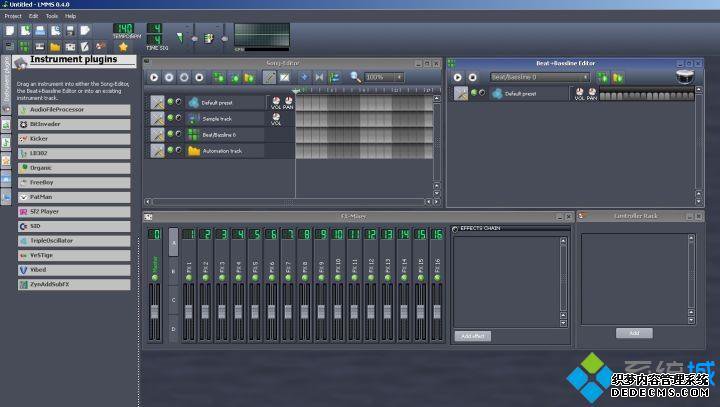Click the zoom magnifier icon in Song-Editor
The width and height of the screenshot is (720, 407).
click(x=355, y=77)
